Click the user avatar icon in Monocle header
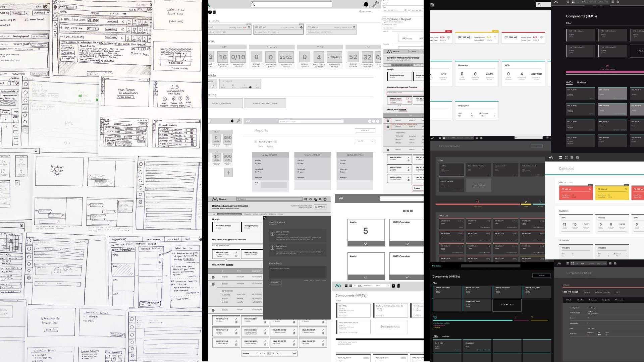The height and width of the screenshot is (362, 644). point(325,199)
